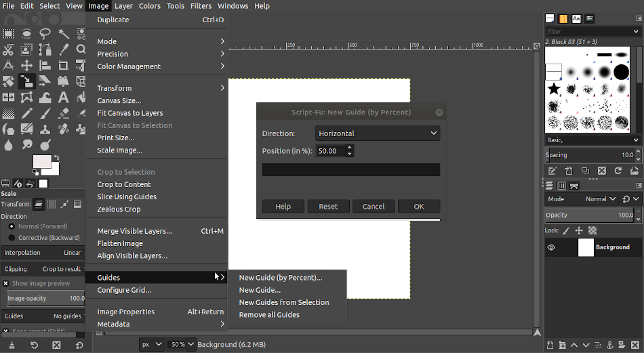Select the Heal bandage tool
Screen dimensions: 644x353
tap(63, 129)
